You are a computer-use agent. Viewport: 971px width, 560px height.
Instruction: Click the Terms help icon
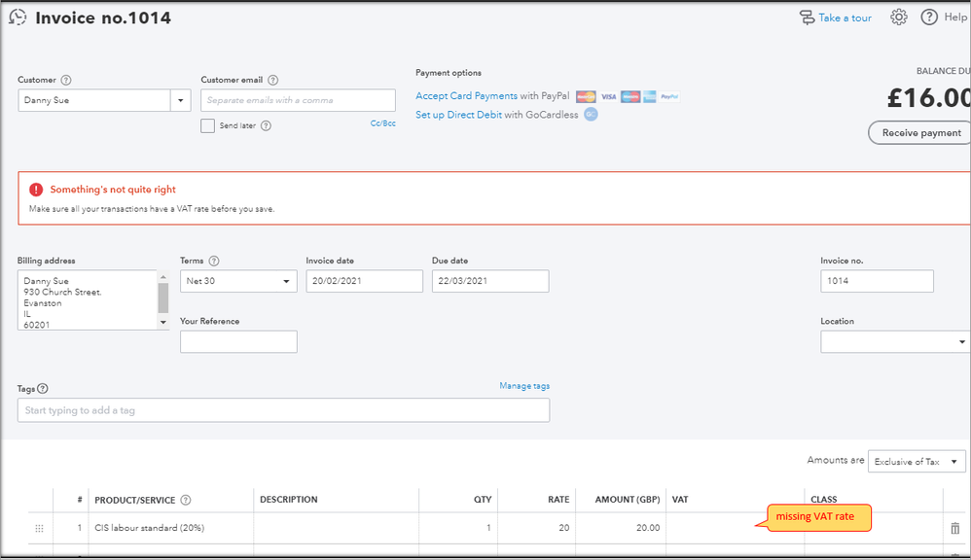(214, 262)
